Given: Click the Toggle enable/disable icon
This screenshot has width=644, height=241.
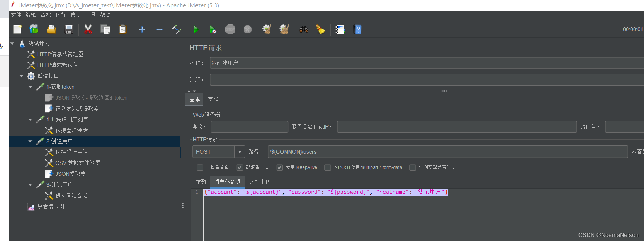Looking at the screenshot, I should tap(176, 29).
